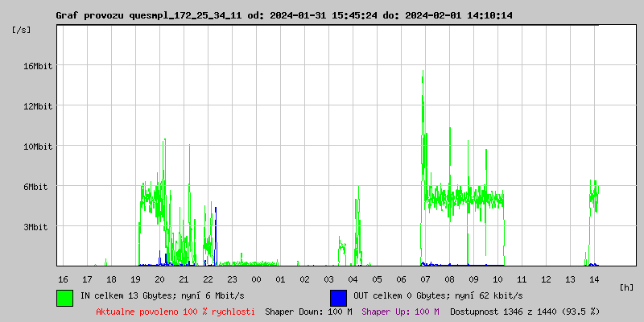Click the 14 hour mark on time axis

(x=594, y=279)
